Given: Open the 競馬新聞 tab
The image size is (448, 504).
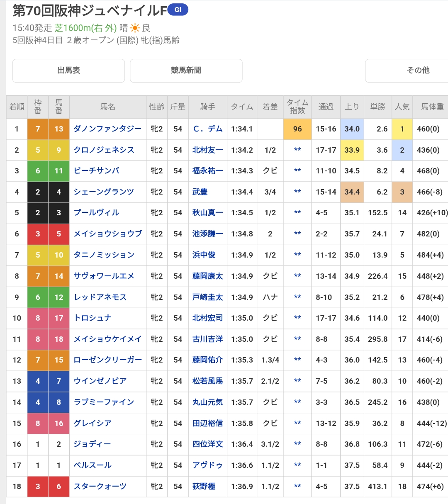Looking at the screenshot, I should click(186, 71).
